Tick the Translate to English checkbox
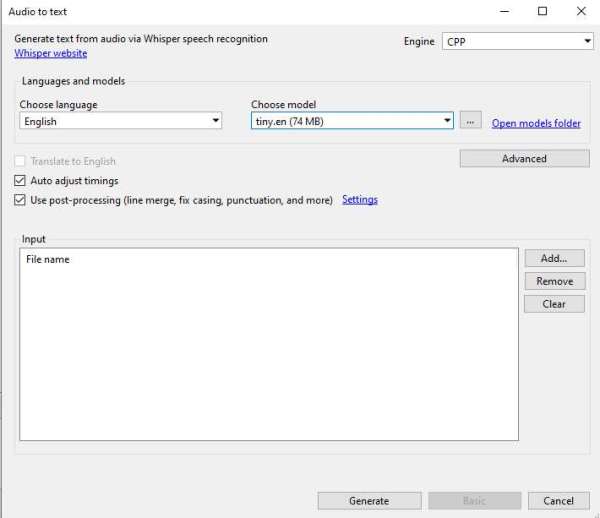The image size is (600, 518). pos(21,161)
